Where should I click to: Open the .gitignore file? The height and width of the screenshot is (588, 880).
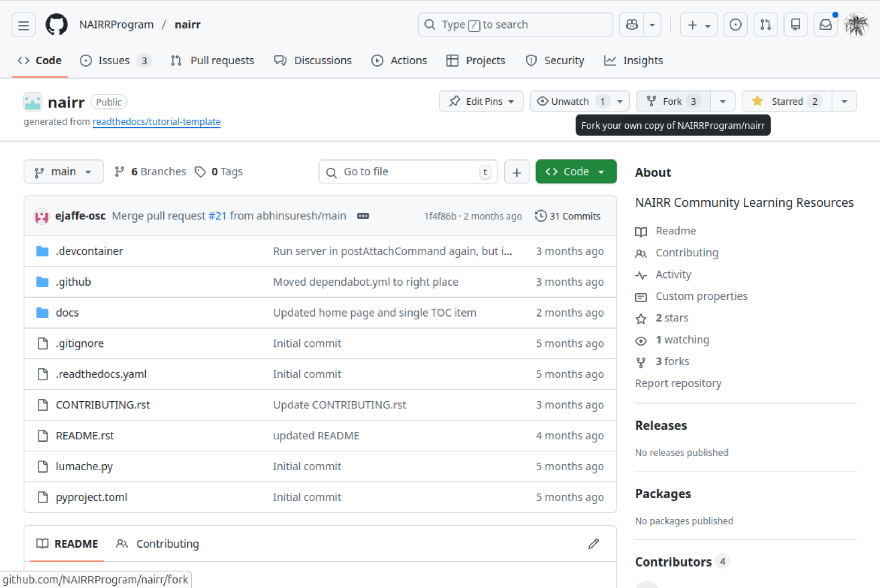80,344
